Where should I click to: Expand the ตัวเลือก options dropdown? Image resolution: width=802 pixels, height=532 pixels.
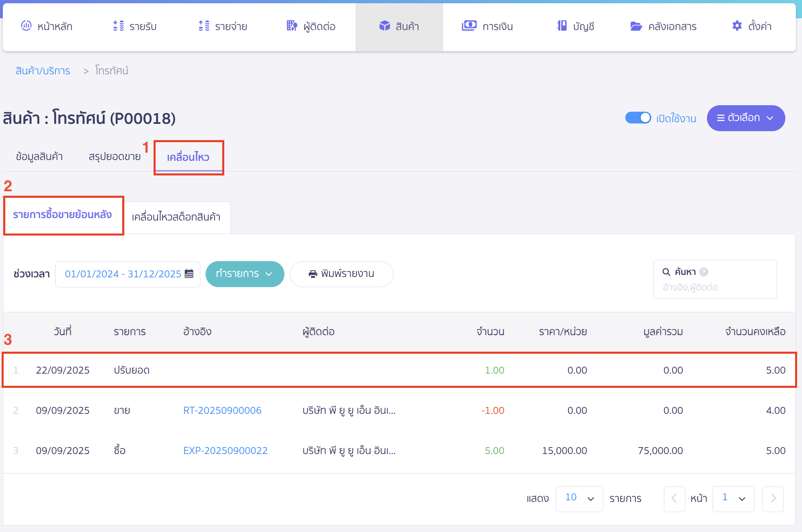(746, 118)
